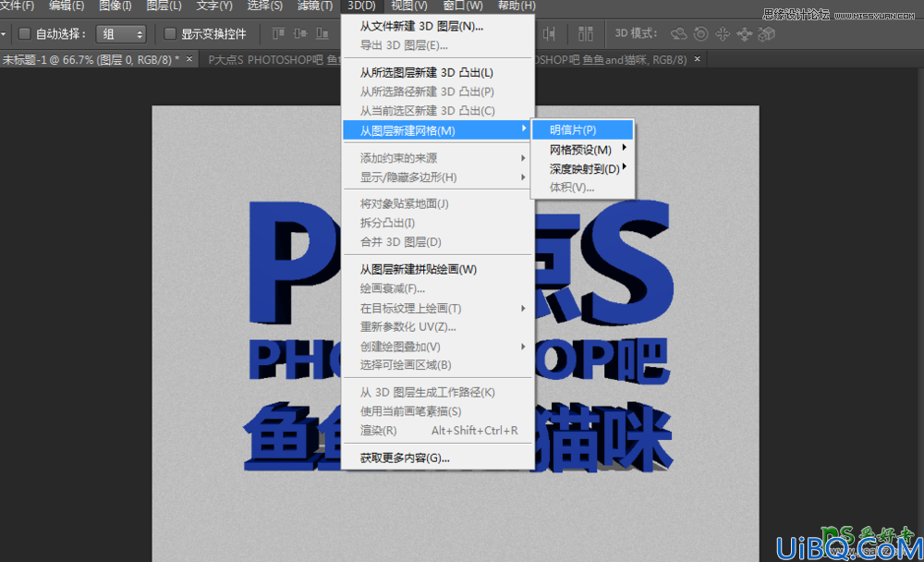Choose 从当前选区新建 3D 凸出(C)

point(438,110)
